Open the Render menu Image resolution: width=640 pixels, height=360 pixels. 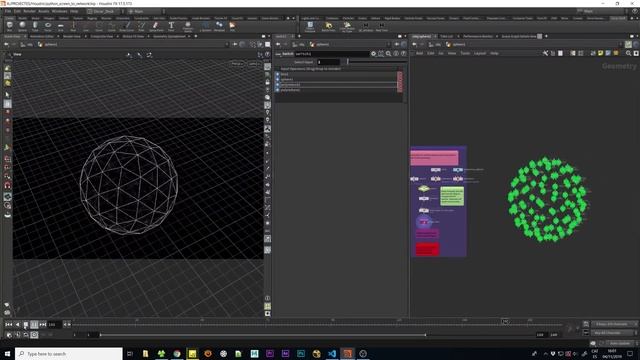pyautogui.click(x=29, y=11)
